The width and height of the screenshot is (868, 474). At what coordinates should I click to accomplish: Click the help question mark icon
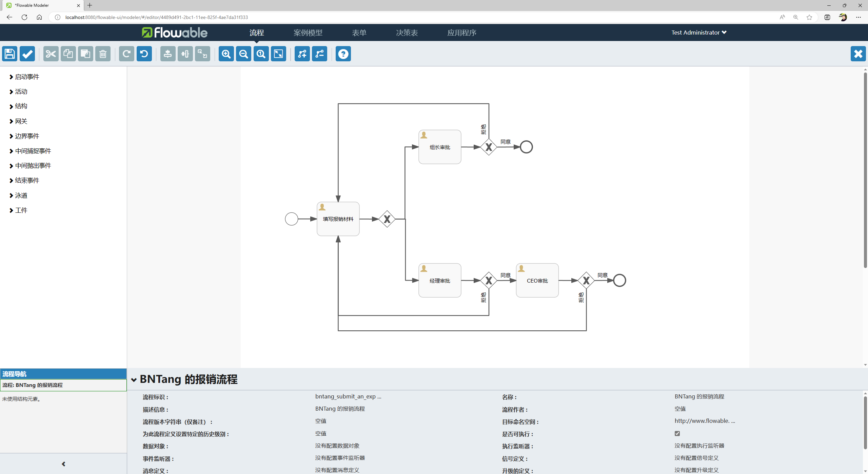click(x=343, y=54)
